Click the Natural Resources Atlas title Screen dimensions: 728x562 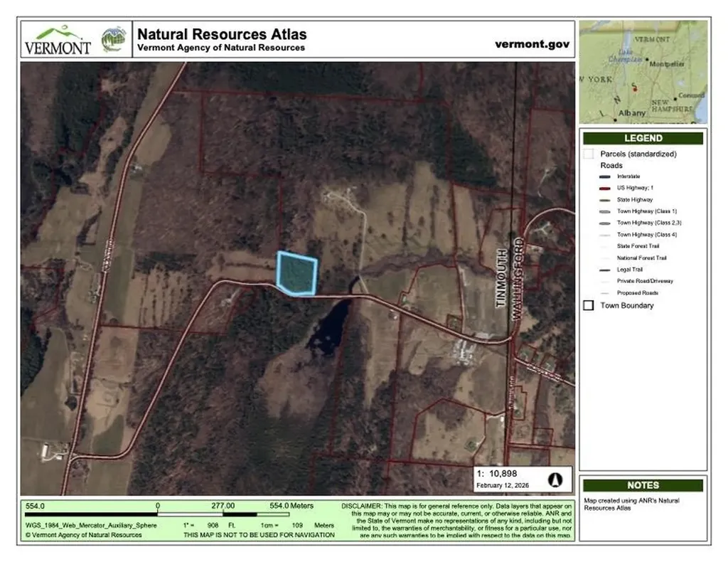point(221,33)
